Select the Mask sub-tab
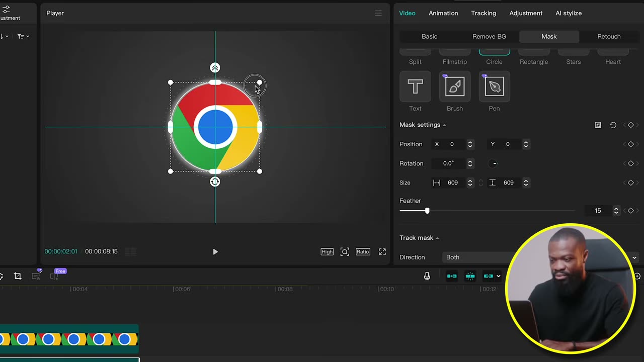644x362 pixels. tap(549, 37)
